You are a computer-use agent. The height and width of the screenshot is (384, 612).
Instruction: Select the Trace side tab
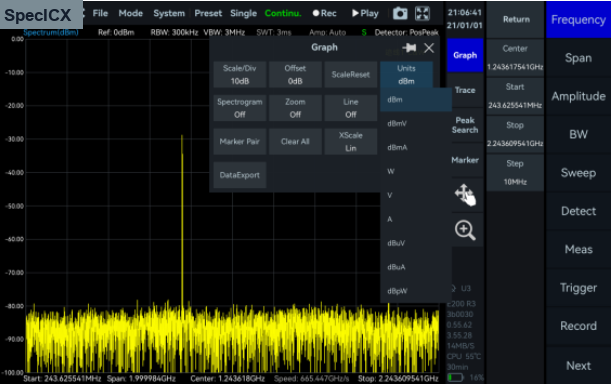coord(465,90)
